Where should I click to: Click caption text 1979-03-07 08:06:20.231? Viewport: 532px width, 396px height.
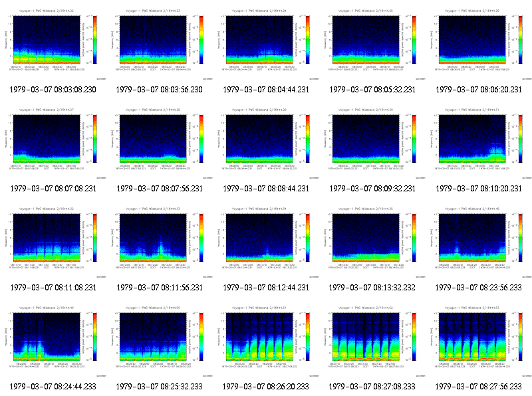(x=479, y=90)
